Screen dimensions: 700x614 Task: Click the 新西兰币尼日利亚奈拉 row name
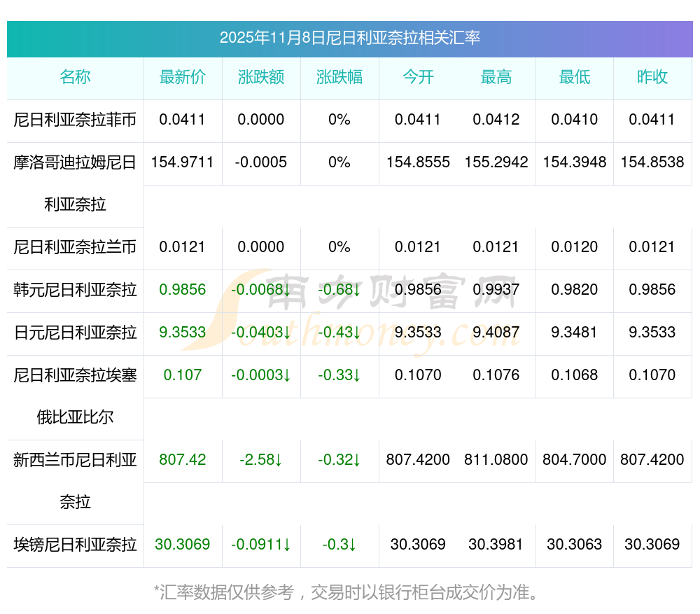[x=75, y=481]
